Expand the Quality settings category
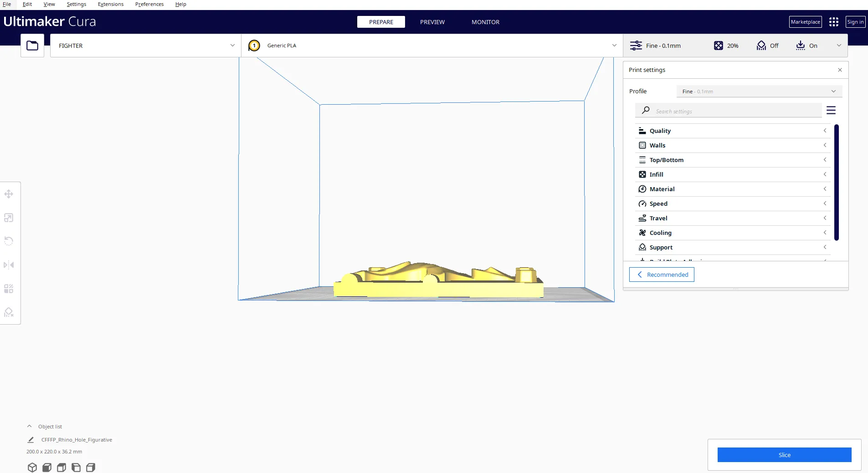The image size is (868, 473). click(733, 131)
